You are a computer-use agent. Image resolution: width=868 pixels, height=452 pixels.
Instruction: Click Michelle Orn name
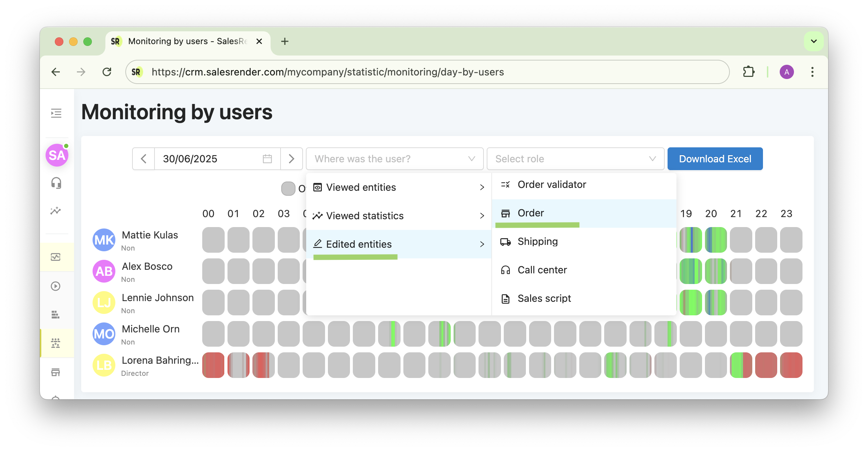pos(150,329)
